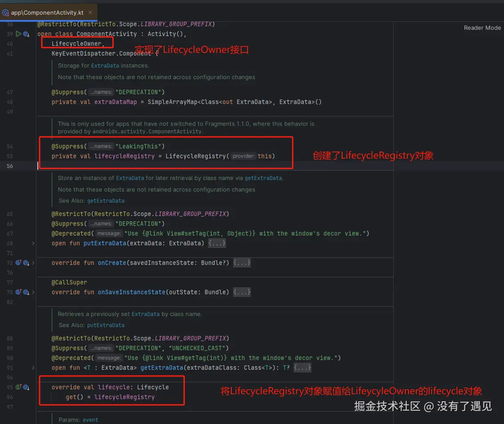
Task: Click the onSaveInstanceState function name
Action: point(132,292)
